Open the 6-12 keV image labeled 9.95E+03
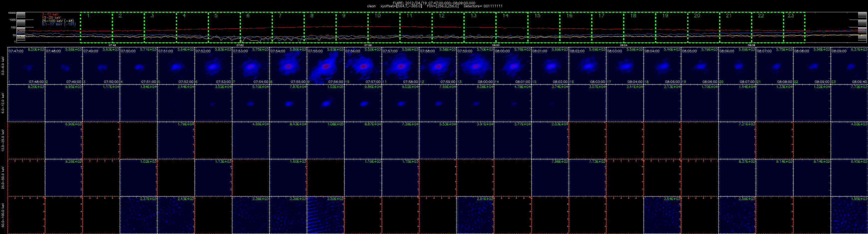 coord(63,103)
